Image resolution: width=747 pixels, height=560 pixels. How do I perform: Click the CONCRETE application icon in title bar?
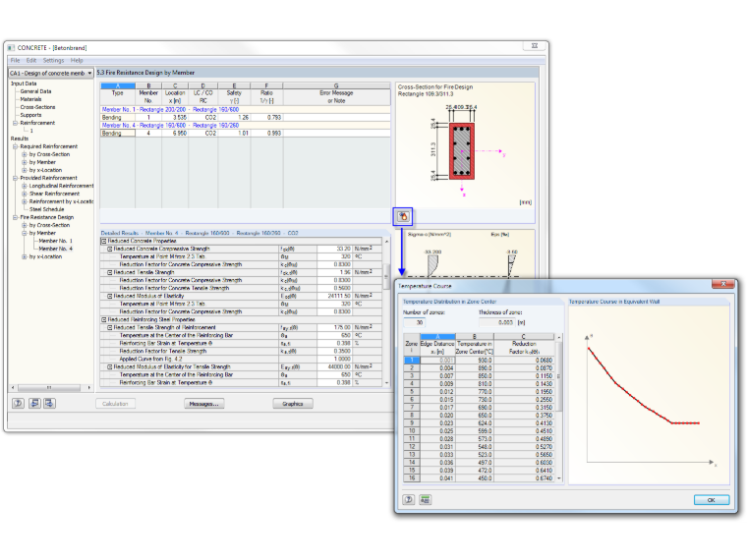coord(12,47)
